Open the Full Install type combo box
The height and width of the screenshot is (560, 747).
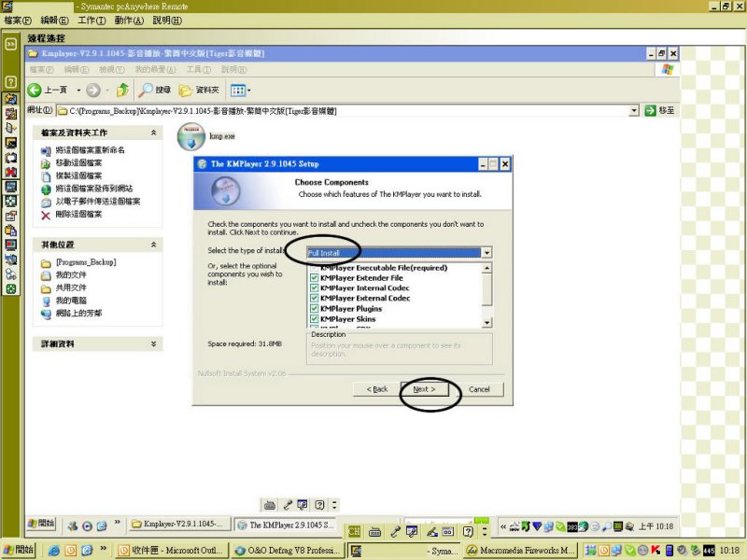(x=400, y=253)
